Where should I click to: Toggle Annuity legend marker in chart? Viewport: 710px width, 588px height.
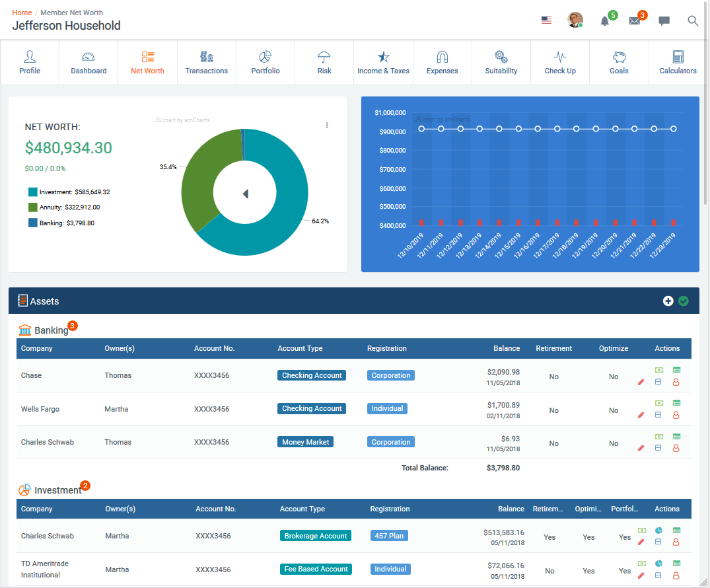click(x=32, y=207)
